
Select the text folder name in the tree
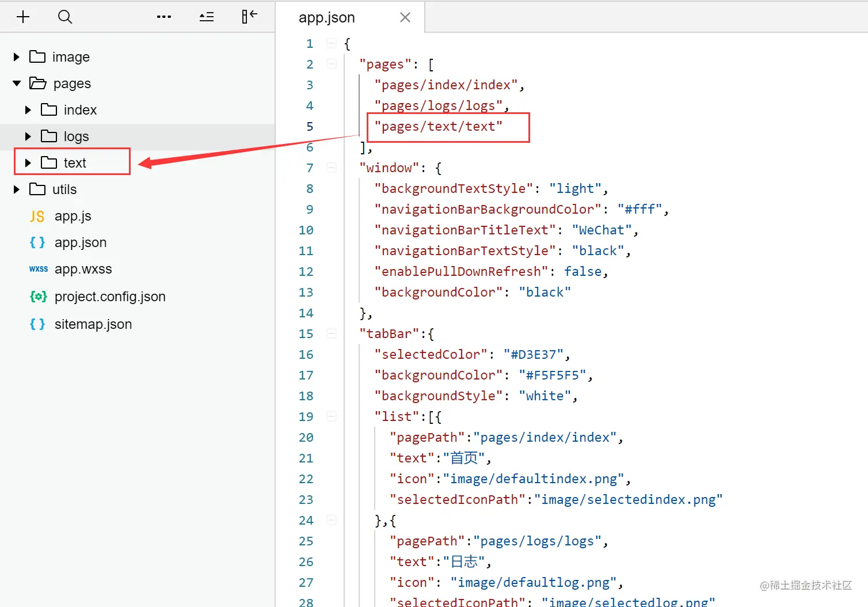tap(75, 163)
